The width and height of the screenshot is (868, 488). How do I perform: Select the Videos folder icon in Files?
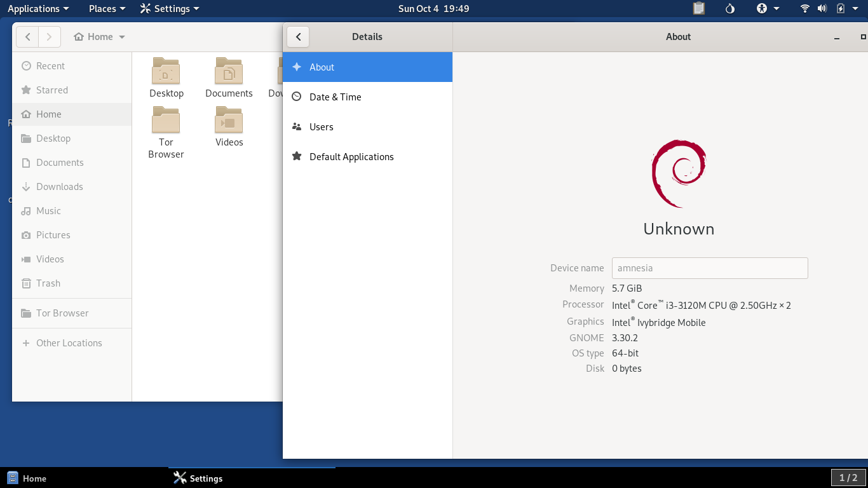(229, 120)
